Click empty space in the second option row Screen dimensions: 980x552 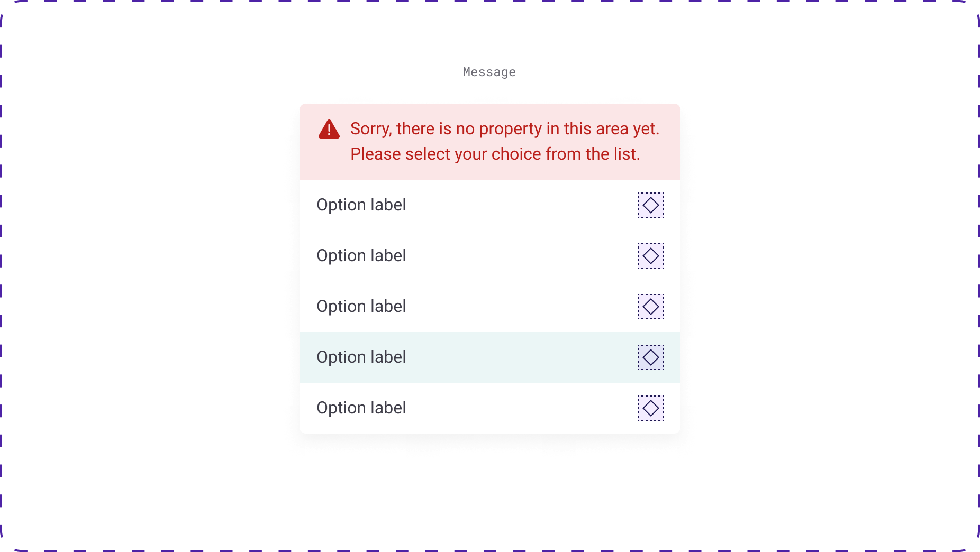[521, 256]
